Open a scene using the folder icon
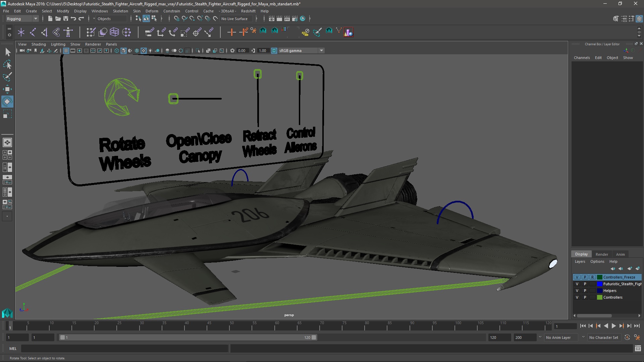Image resolution: width=644 pixels, height=362 pixels. tap(58, 19)
